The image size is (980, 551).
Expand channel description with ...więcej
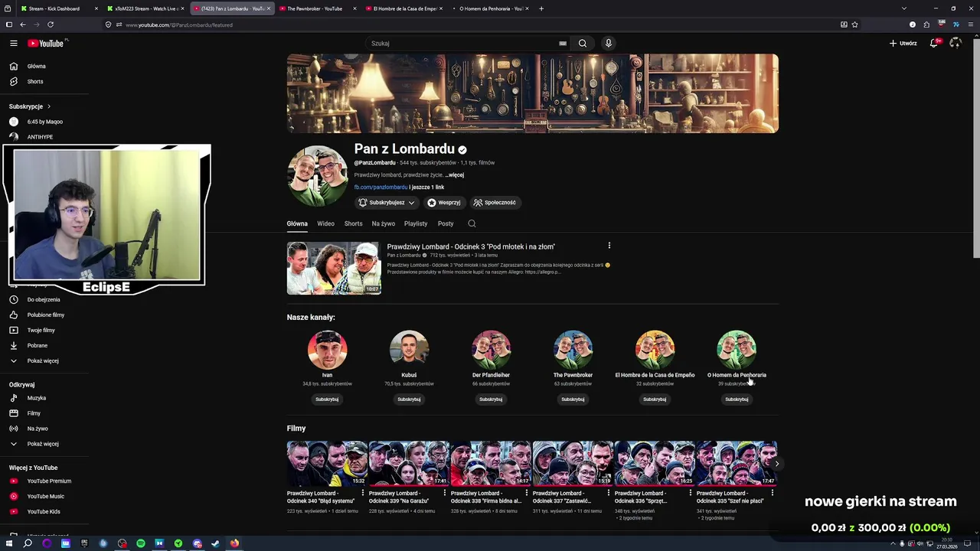pyautogui.click(x=455, y=175)
